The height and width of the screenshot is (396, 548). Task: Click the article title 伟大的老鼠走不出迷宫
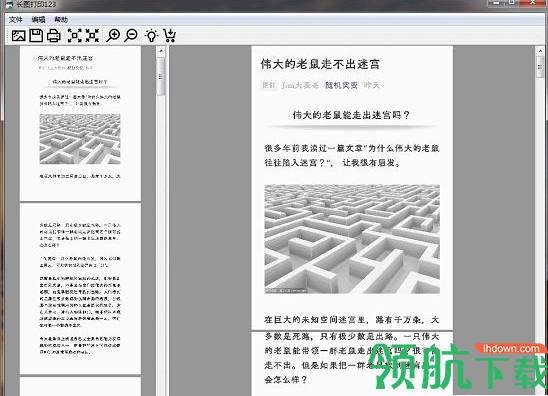click(x=320, y=64)
